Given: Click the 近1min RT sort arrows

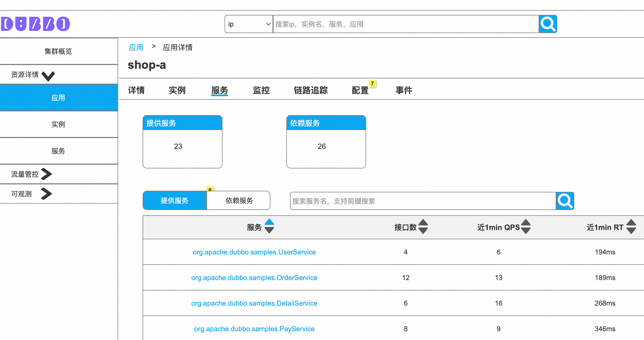Looking at the screenshot, I should coord(631,227).
